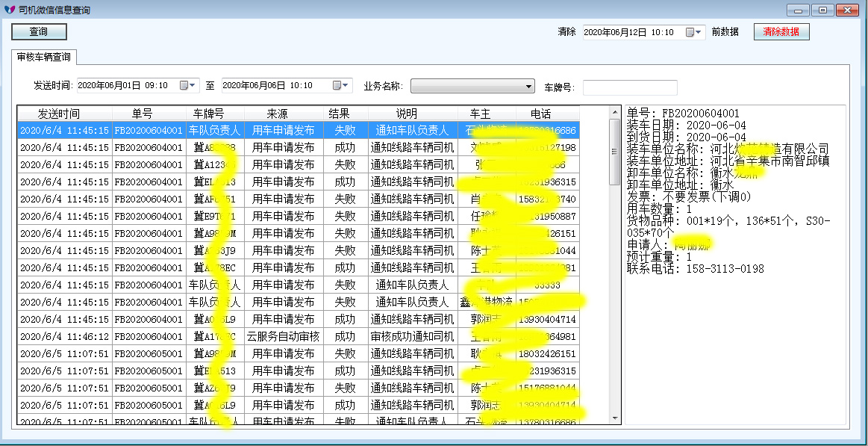Minimize the 司机微信信息查询 window
The width and height of the screenshot is (868, 446).
click(798, 10)
